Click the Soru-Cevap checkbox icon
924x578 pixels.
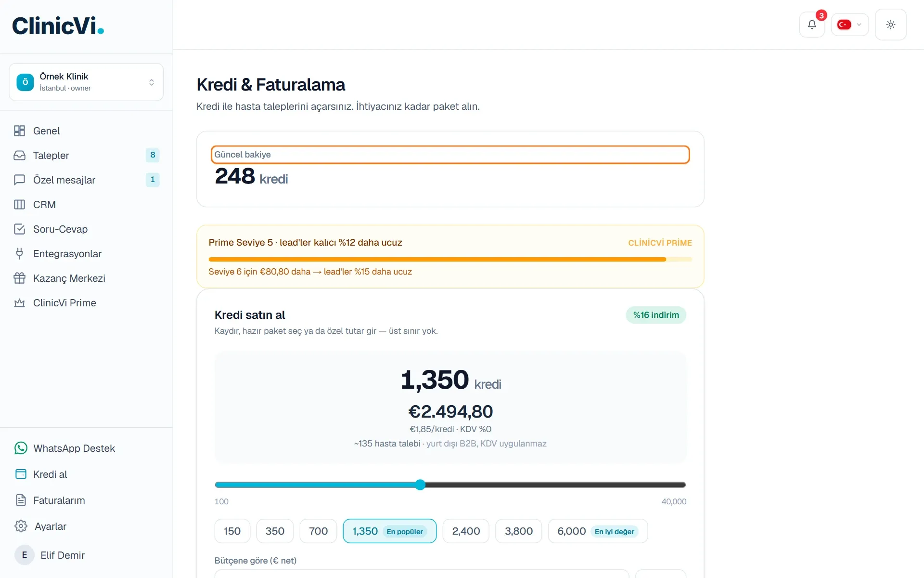coord(20,229)
